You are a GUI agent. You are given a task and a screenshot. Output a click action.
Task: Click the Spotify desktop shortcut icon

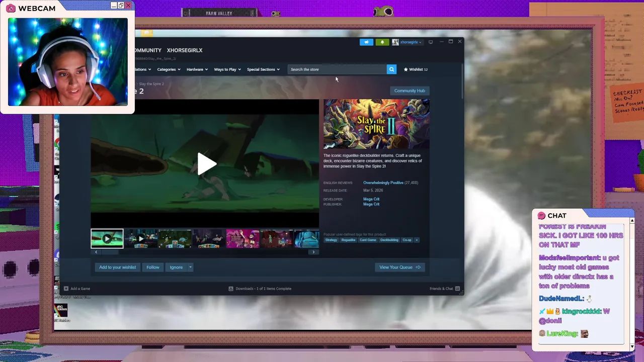[57, 229]
